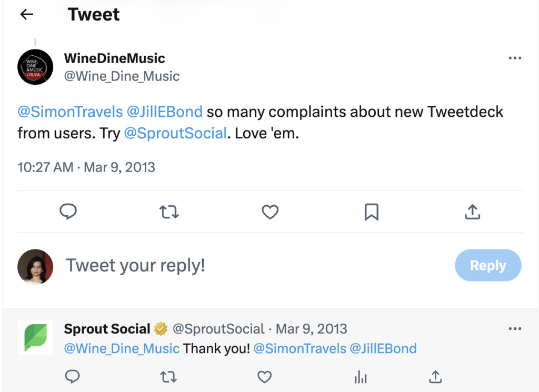View analytics for Sprout Social reply
Screen dimensions: 539x392
[x=361, y=377]
